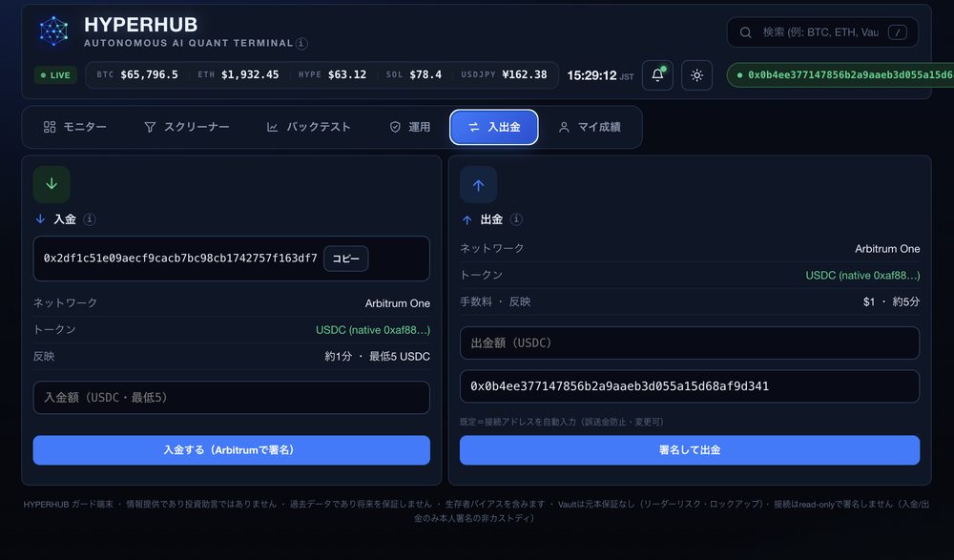This screenshot has height=560, width=954.
Task: Click the 署名して出金 button
Action: point(690,450)
